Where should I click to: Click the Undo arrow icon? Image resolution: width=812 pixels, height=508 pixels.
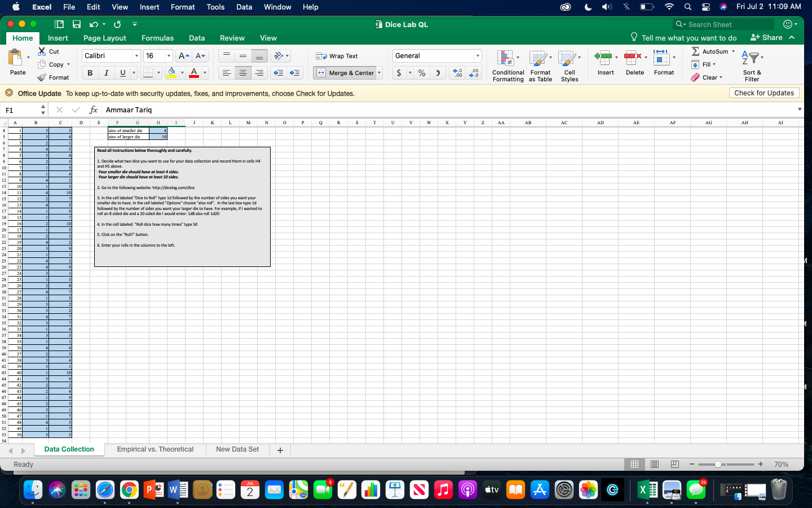click(x=94, y=24)
